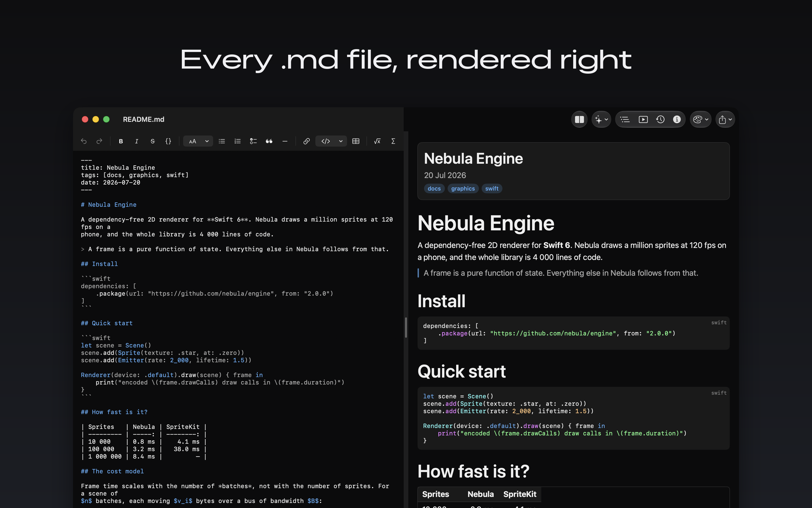Screen dimensions: 812x508
Task: Show the document info panel
Action: click(677, 119)
